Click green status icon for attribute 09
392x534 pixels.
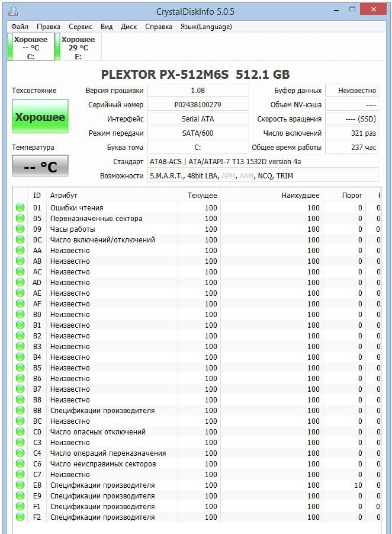coord(20,229)
